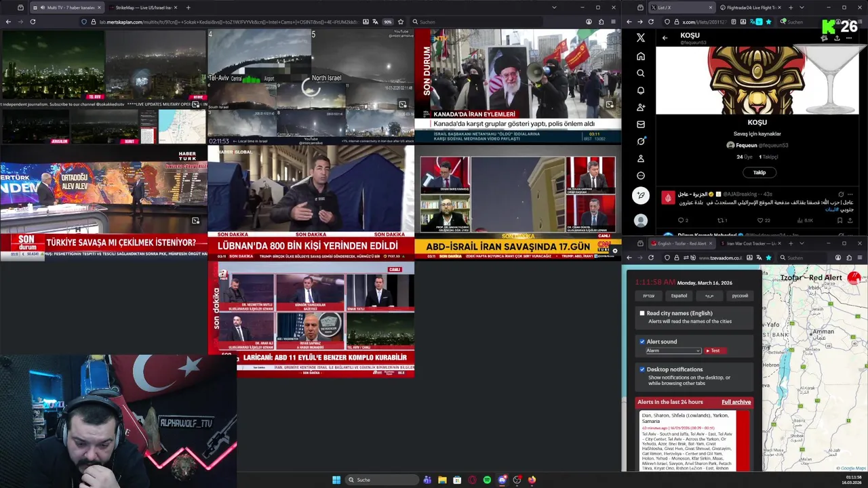This screenshot has height=488, width=868.
Task: Open X messages envelope icon
Action: 641,124
